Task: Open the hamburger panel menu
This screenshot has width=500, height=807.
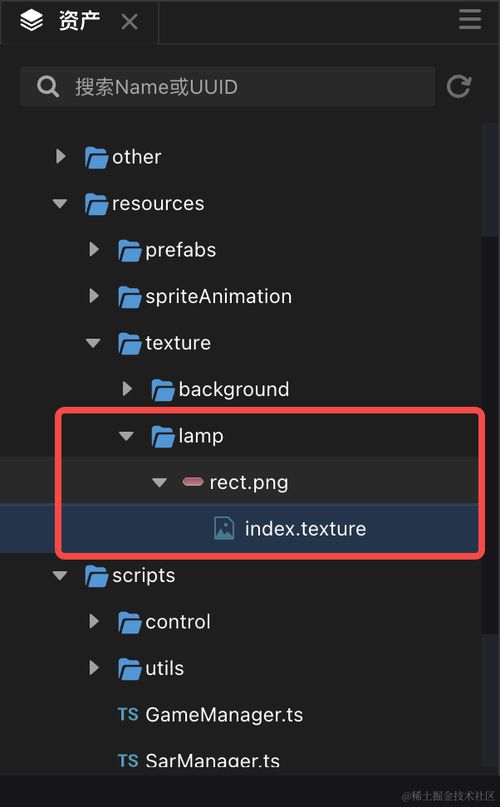Action: (x=470, y=20)
